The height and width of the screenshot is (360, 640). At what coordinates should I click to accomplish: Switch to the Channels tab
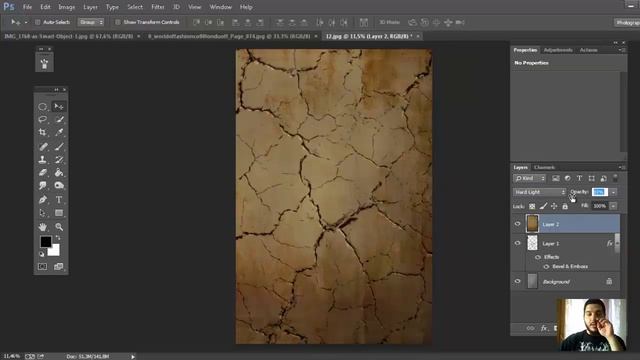544,167
